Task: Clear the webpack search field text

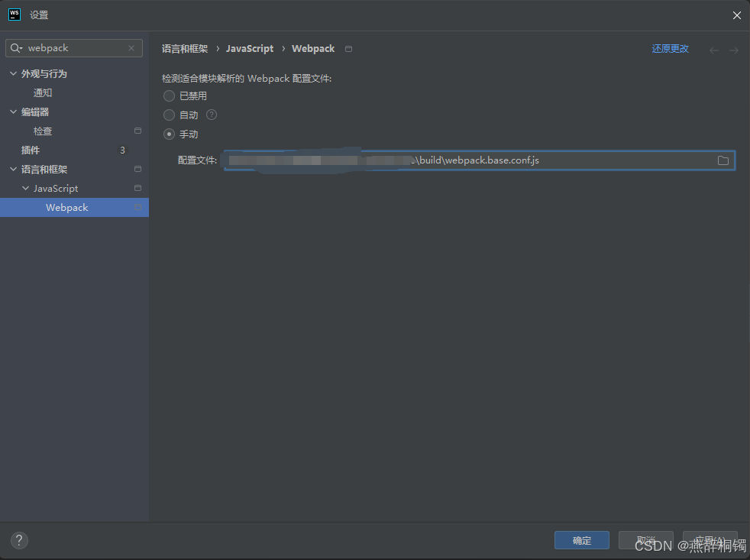Action: (131, 48)
